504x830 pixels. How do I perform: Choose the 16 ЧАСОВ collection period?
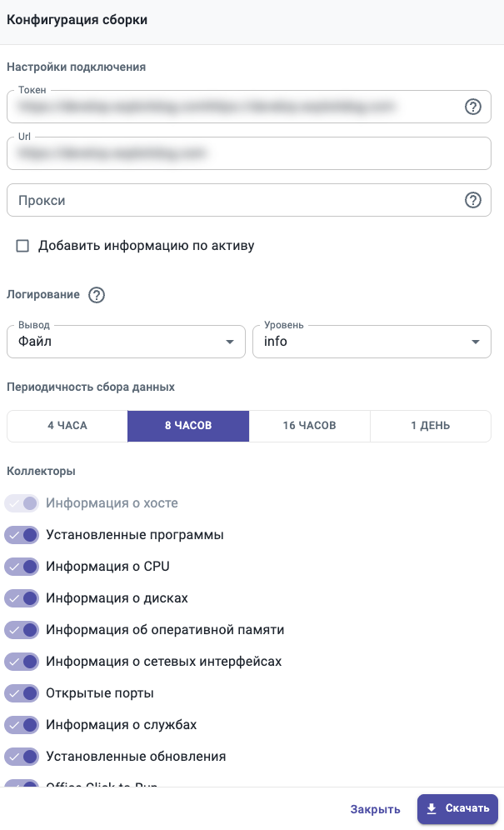(x=309, y=426)
